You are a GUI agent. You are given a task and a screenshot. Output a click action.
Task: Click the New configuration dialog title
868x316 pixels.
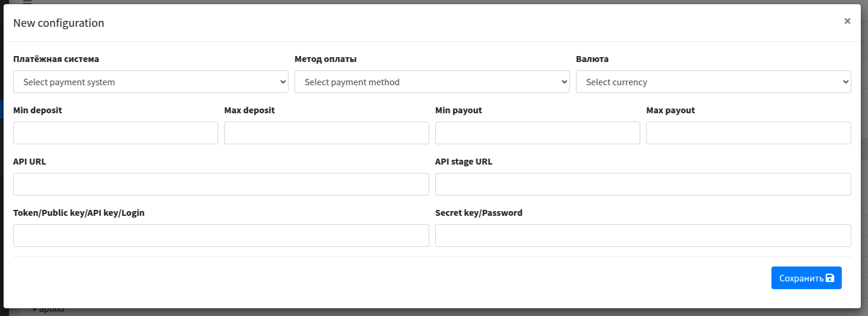point(58,23)
